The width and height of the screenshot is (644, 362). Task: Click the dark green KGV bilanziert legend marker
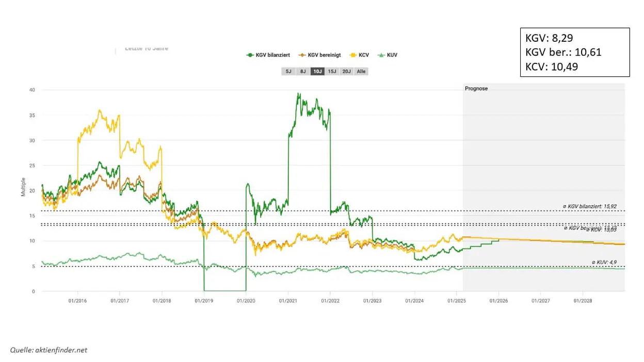(x=250, y=55)
